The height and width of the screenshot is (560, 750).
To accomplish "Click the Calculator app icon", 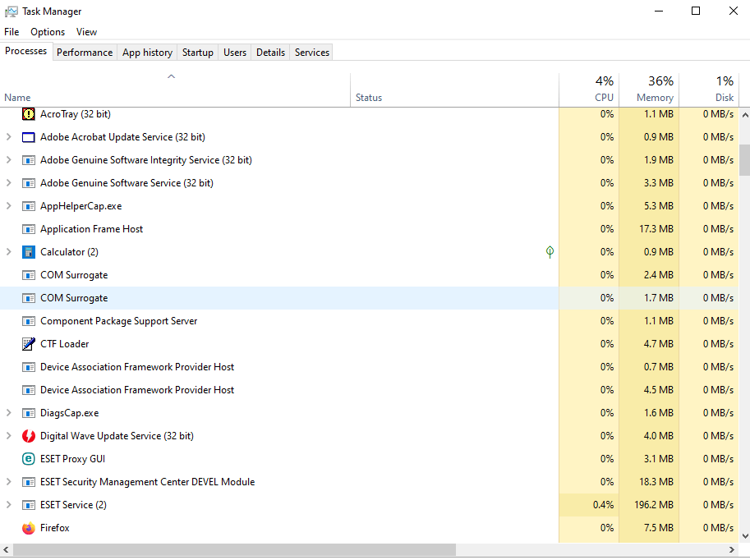I will (x=29, y=252).
